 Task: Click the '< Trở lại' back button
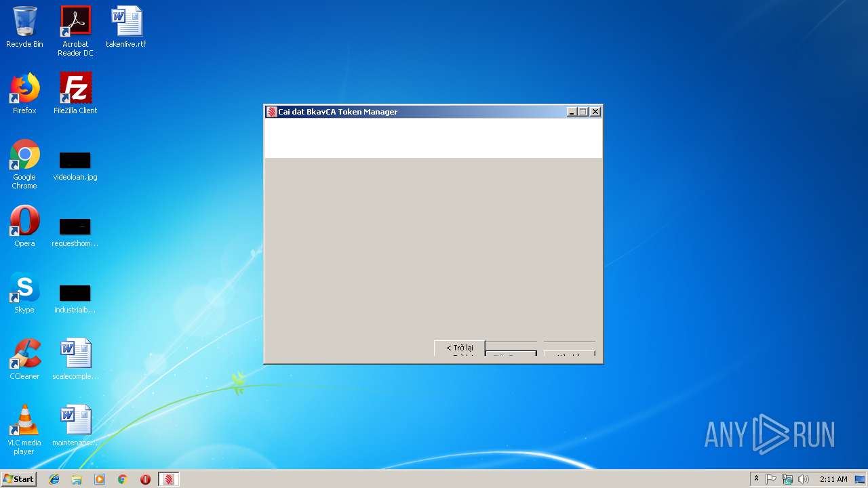(x=460, y=348)
